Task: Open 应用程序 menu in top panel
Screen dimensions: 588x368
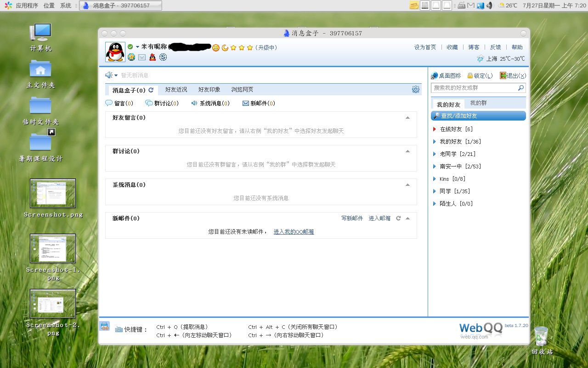Action: tap(27, 6)
